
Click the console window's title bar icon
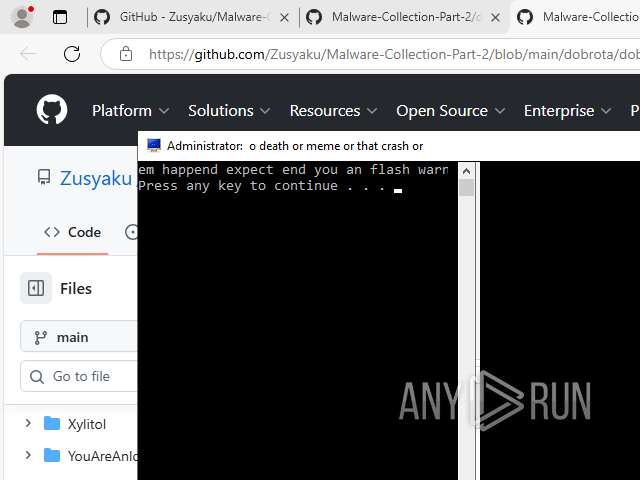coord(154,145)
